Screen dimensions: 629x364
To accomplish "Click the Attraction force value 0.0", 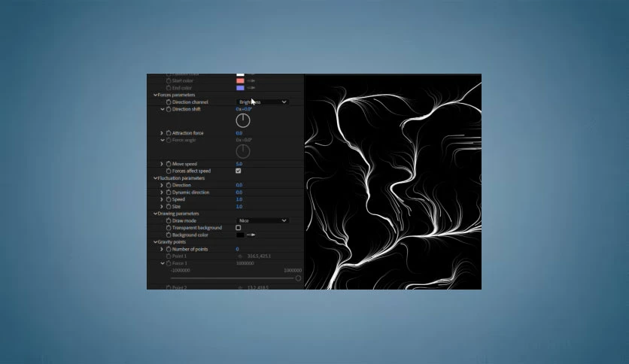I will coord(239,133).
